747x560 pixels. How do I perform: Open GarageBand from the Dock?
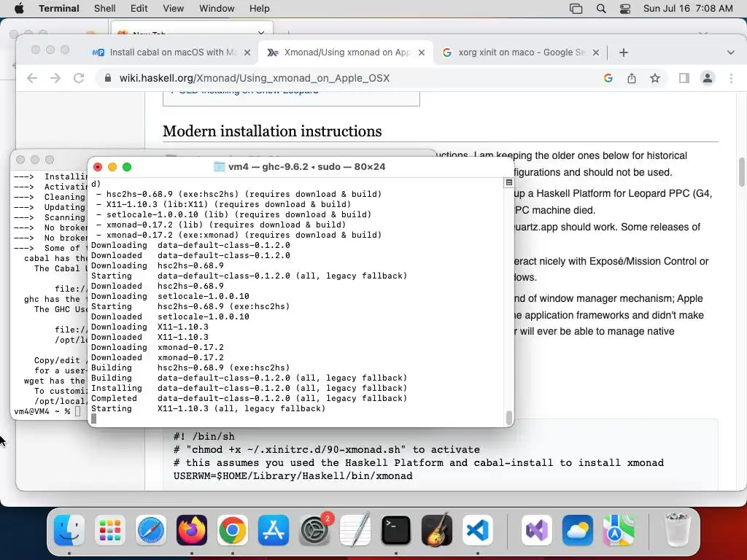click(437, 530)
